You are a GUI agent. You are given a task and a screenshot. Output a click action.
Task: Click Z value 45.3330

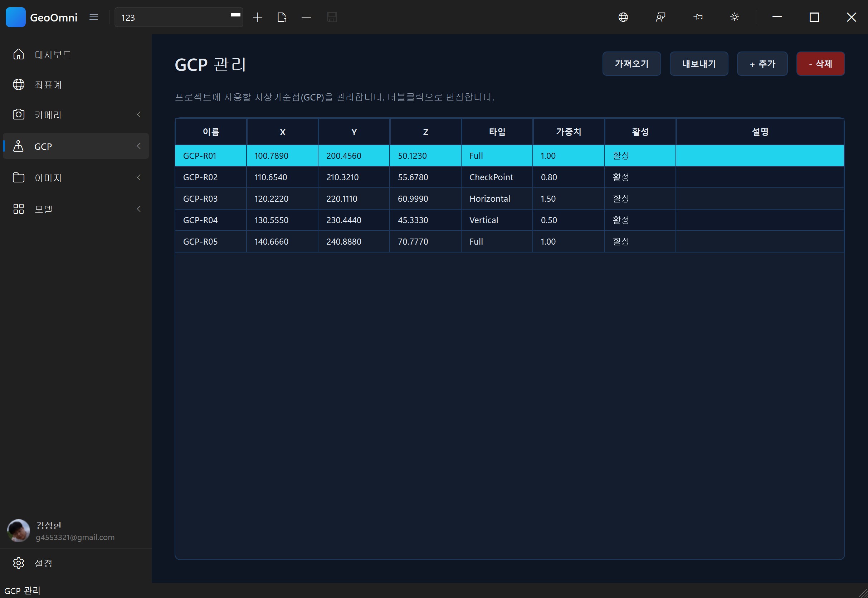tap(413, 220)
